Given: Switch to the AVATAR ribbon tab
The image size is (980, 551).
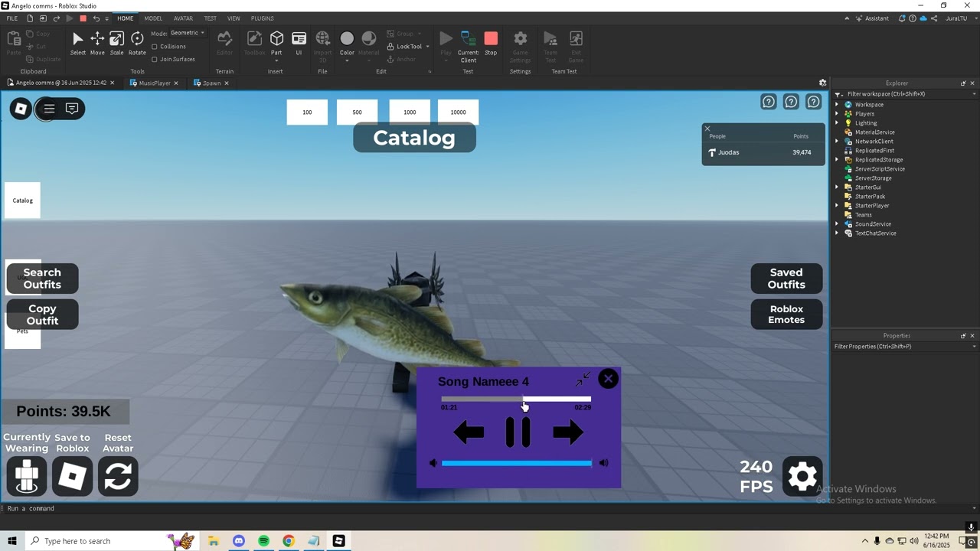Looking at the screenshot, I should click(183, 18).
